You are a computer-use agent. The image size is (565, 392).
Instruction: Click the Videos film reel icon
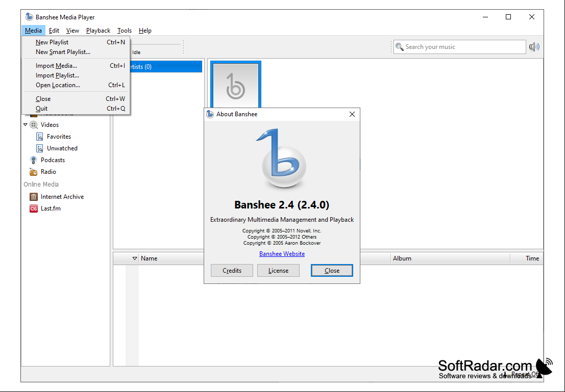click(x=34, y=125)
